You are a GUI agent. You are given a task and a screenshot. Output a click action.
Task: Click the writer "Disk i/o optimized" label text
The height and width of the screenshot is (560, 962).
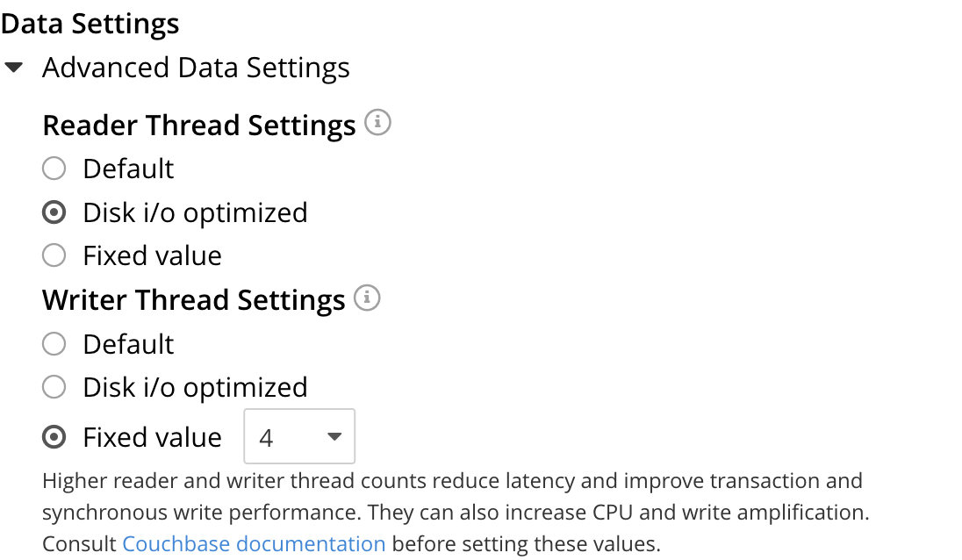(x=195, y=387)
